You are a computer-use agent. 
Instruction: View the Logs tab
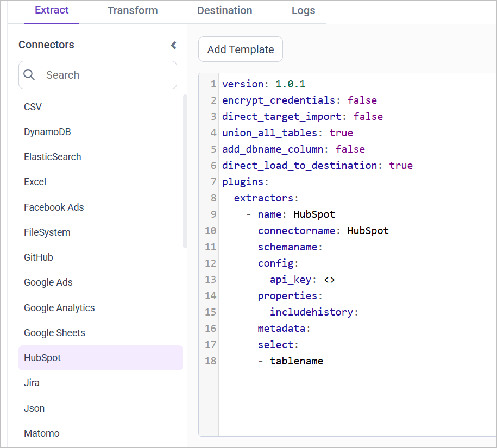coord(303,10)
